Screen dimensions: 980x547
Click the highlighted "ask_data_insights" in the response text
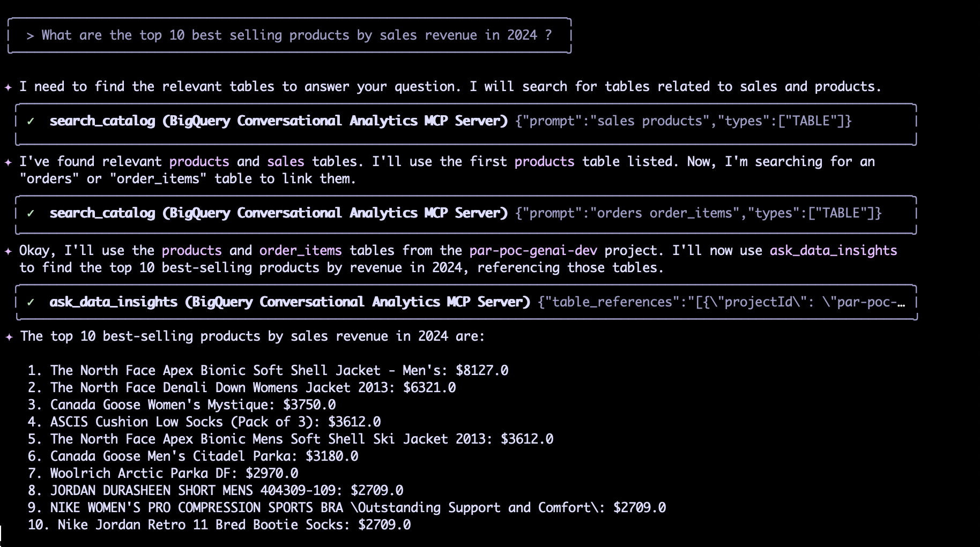833,251
